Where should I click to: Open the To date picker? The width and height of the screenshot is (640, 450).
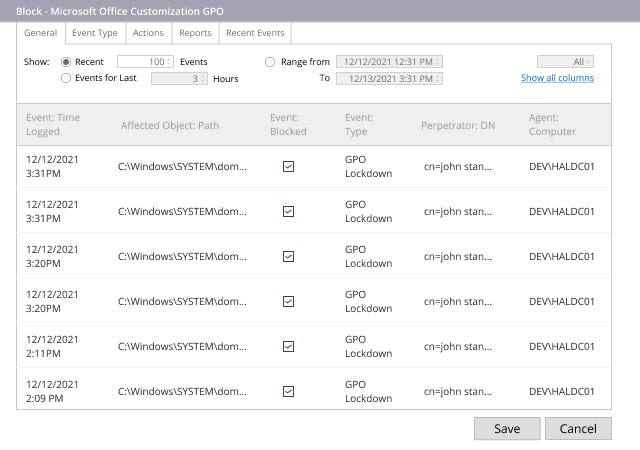(389, 78)
